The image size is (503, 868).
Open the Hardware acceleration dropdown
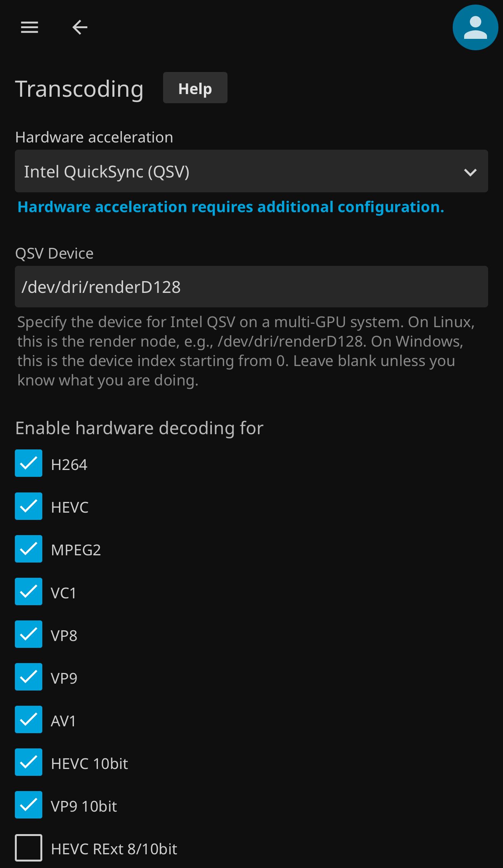tap(244, 171)
